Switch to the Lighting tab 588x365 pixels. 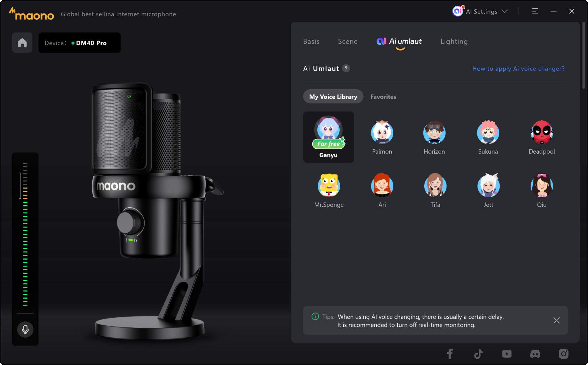[x=454, y=41]
